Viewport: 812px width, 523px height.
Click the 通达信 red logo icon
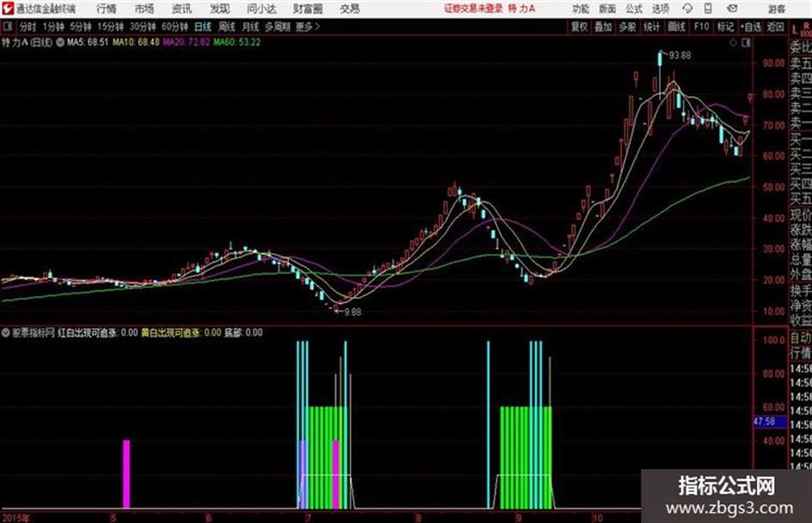coord(8,9)
